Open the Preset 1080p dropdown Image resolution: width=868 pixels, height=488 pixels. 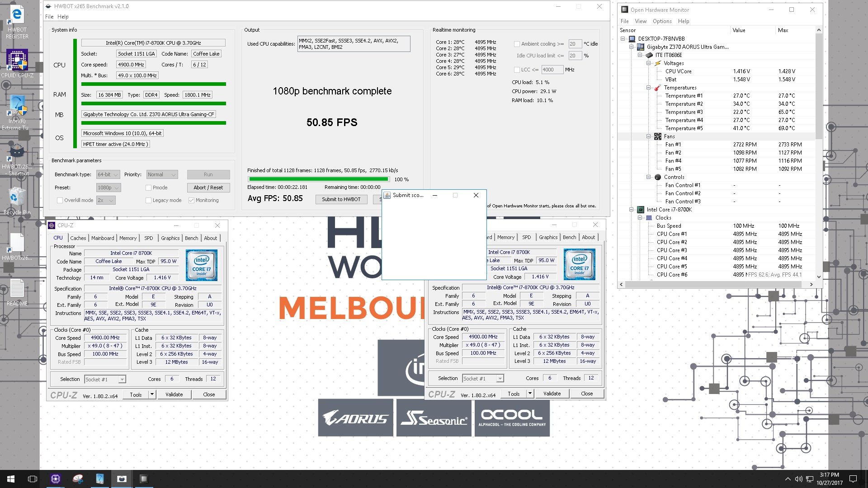[x=108, y=188]
